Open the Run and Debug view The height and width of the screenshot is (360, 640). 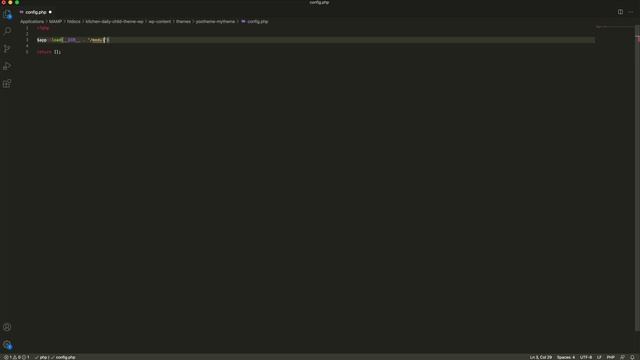tap(7, 66)
